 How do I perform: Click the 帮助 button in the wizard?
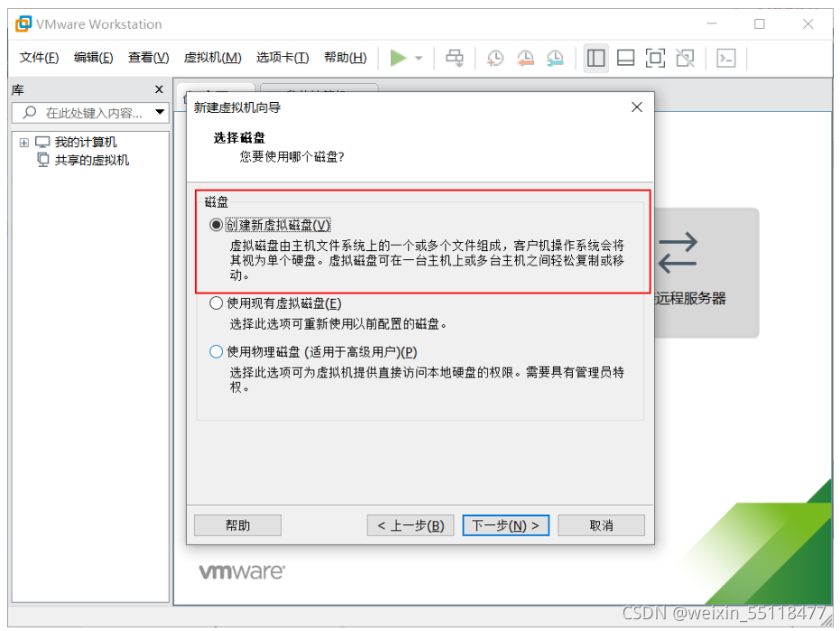238,525
